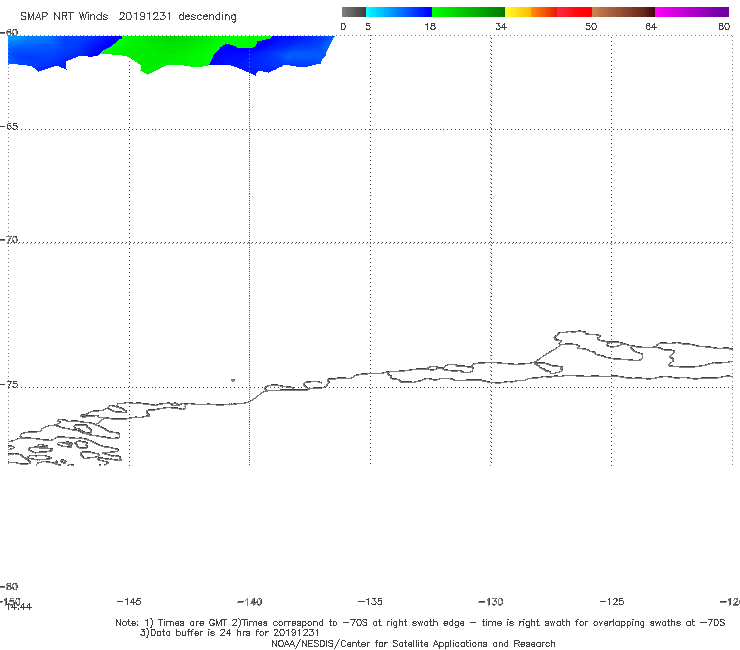Image resolution: width=740 pixels, height=650 pixels.
Task: Click the -125 longitude label
Action: pos(612,601)
